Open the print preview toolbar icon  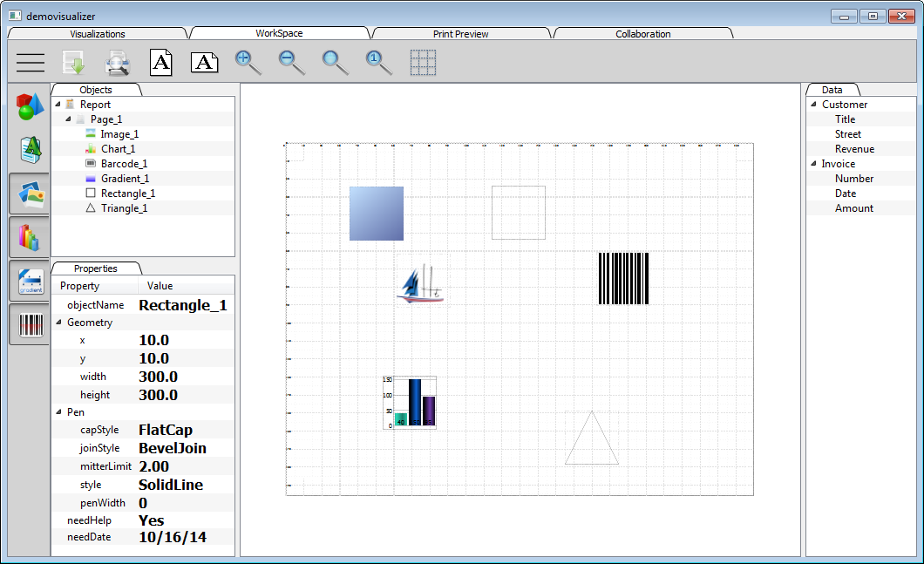point(118,62)
